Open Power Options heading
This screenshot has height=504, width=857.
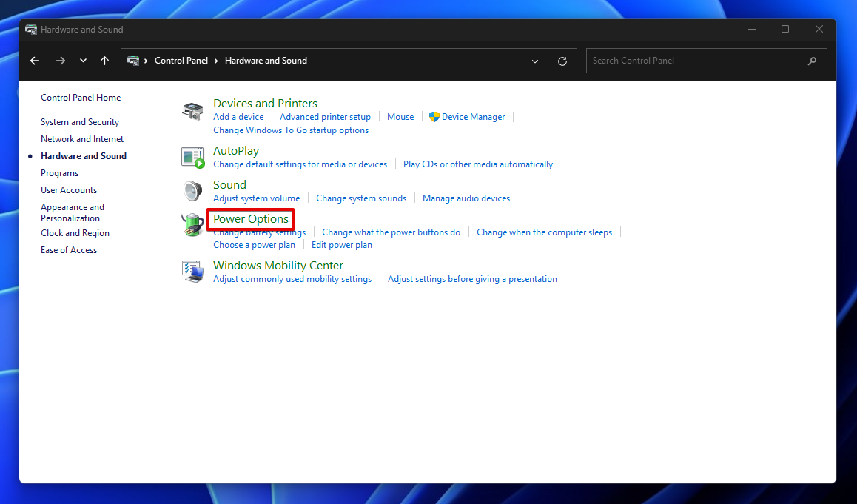pyautogui.click(x=250, y=219)
